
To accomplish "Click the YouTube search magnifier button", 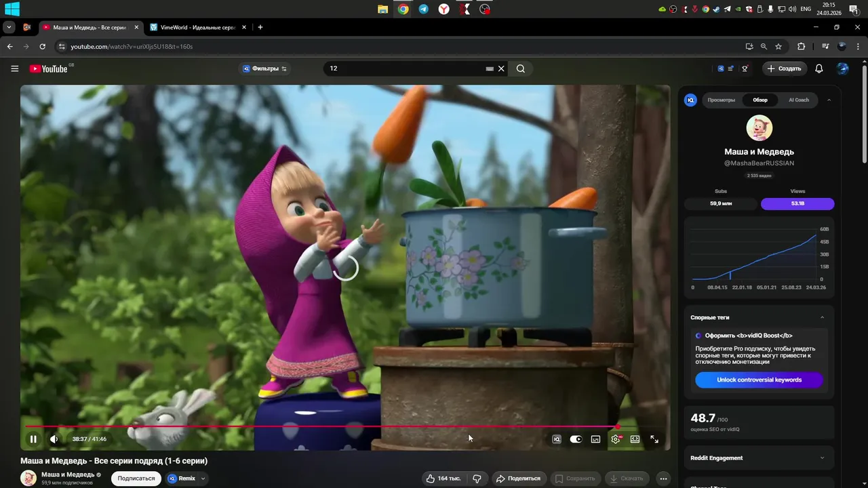I will 521,68.
